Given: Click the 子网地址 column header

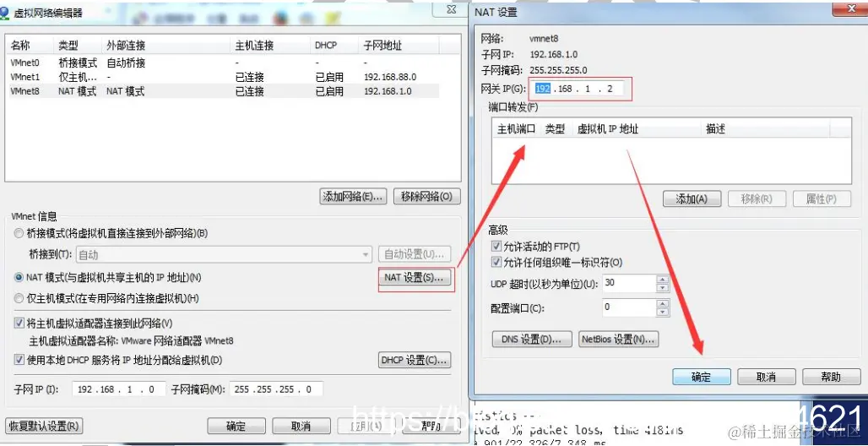Looking at the screenshot, I should pos(399,46).
